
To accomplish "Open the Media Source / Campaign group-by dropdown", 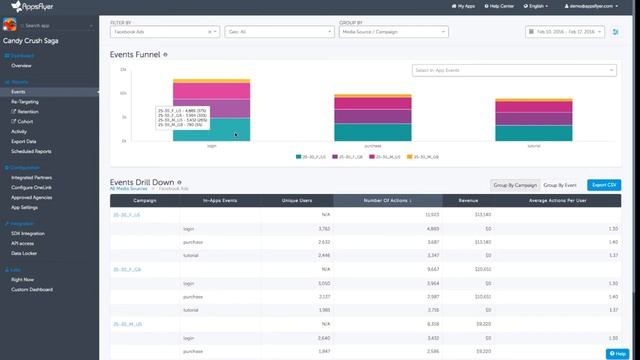I will [x=393, y=32].
